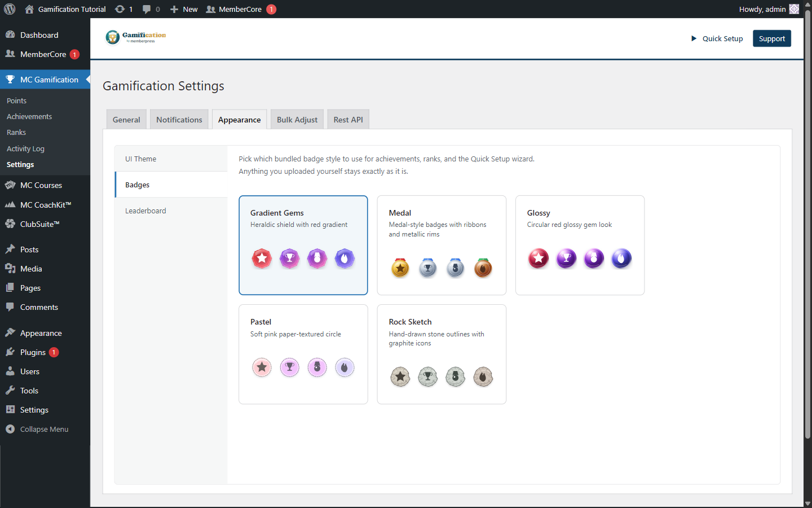
Task: Click the gold star Medal badge
Action: pos(400,268)
